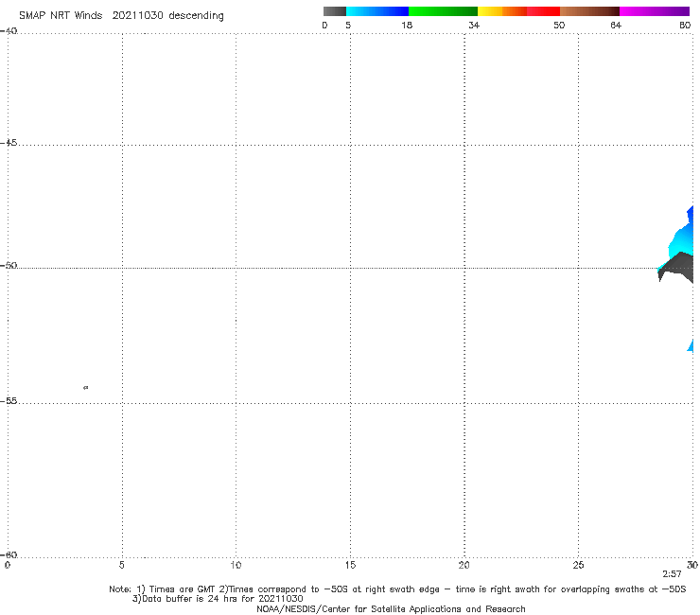Click the latitude label '-60'
The height and width of the screenshot is (615, 700).
pyautogui.click(x=9, y=554)
